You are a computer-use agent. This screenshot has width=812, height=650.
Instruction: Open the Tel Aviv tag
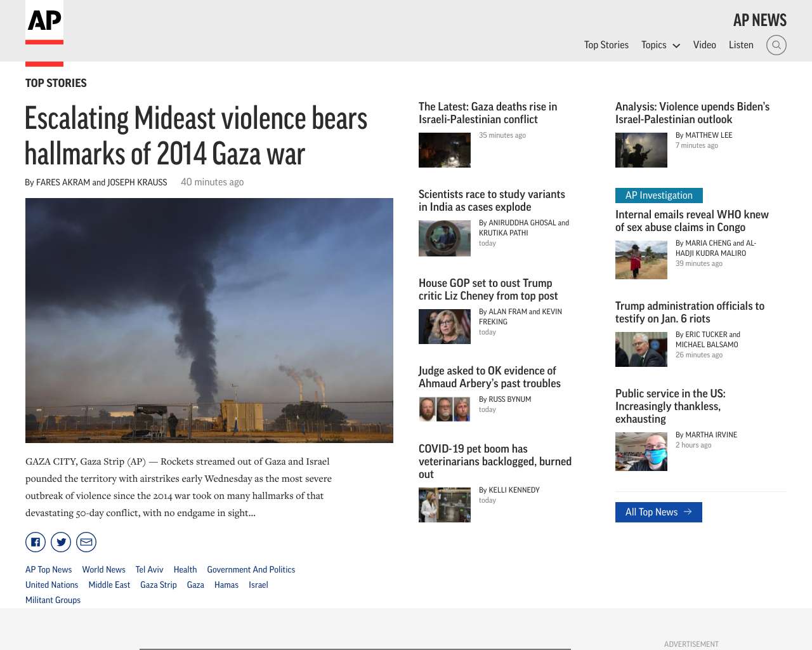pyautogui.click(x=149, y=569)
